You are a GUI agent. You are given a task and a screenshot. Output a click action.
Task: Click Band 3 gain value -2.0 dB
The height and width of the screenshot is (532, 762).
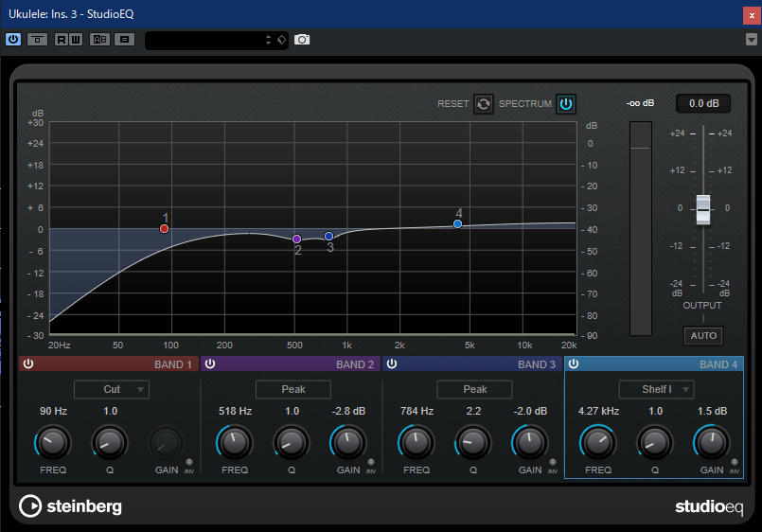point(530,411)
